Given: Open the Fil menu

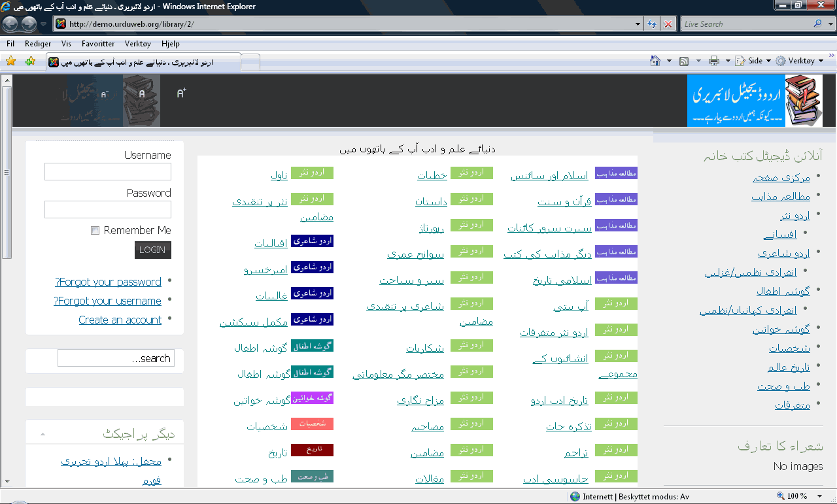Looking at the screenshot, I should (x=10, y=44).
